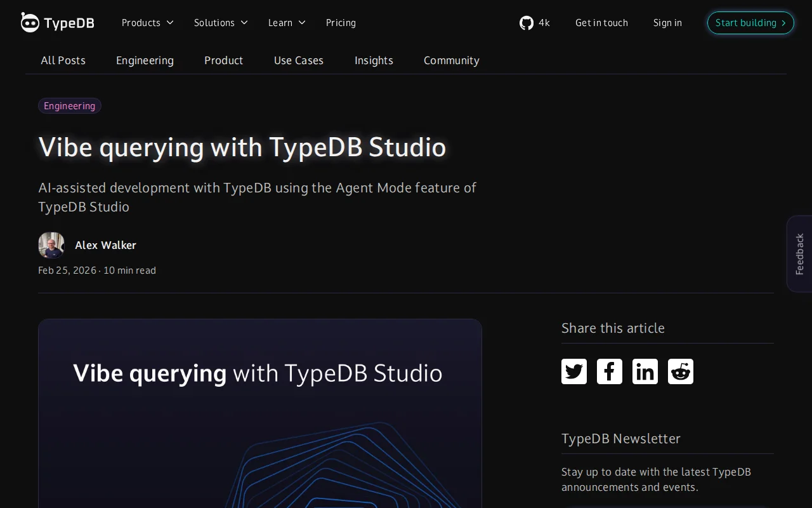812x508 pixels.
Task: Switch to the Engineering blog tab
Action: click(145, 60)
